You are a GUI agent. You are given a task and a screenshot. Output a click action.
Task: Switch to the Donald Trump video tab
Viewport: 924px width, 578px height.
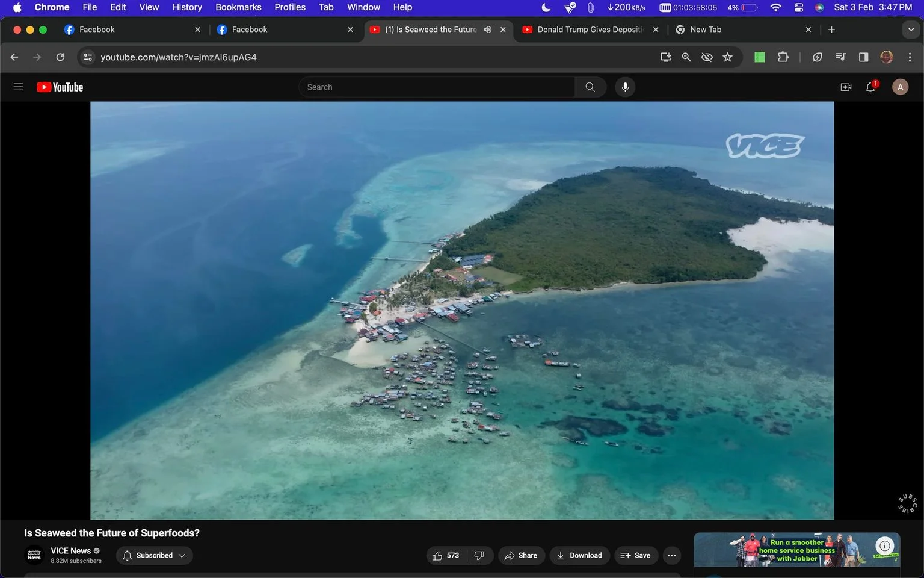[590, 30]
